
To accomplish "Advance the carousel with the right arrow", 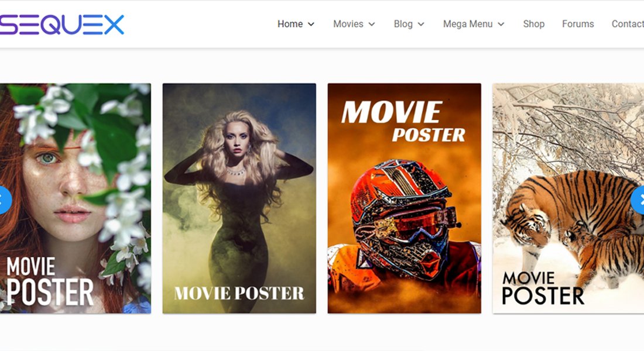I will click(x=640, y=200).
